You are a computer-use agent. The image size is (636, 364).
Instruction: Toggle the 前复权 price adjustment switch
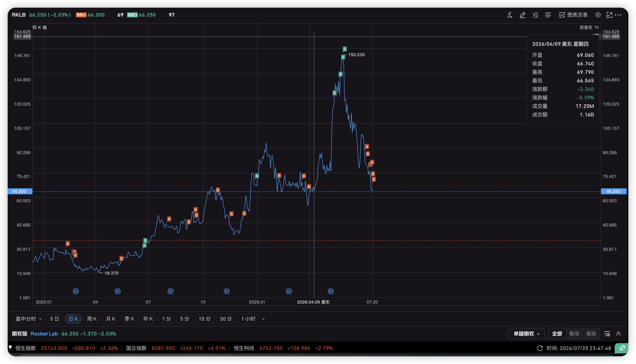coord(589,27)
